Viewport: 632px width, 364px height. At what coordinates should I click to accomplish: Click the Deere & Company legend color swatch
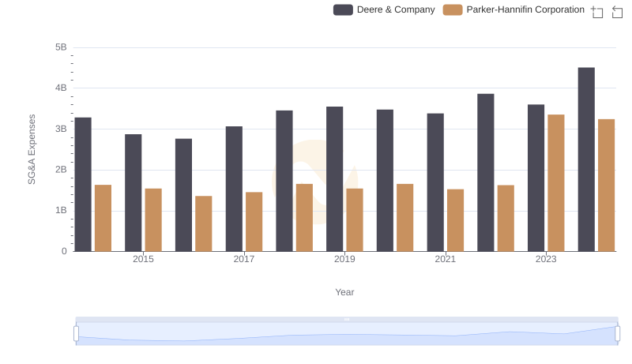pyautogui.click(x=343, y=9)
